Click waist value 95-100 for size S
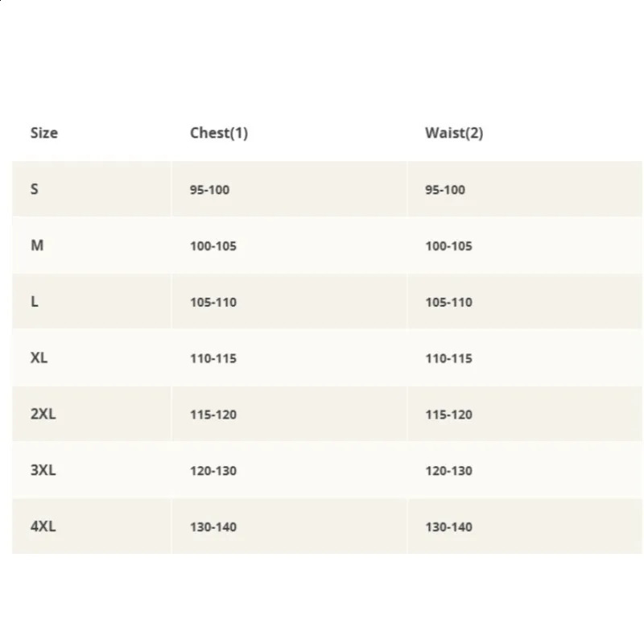 tap(445, 190)
